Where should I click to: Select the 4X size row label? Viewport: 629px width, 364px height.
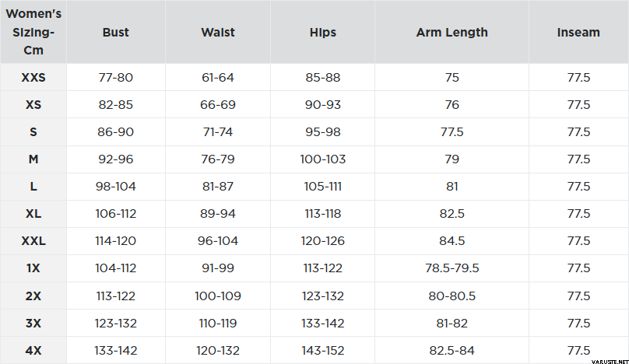tap(33, 351)
